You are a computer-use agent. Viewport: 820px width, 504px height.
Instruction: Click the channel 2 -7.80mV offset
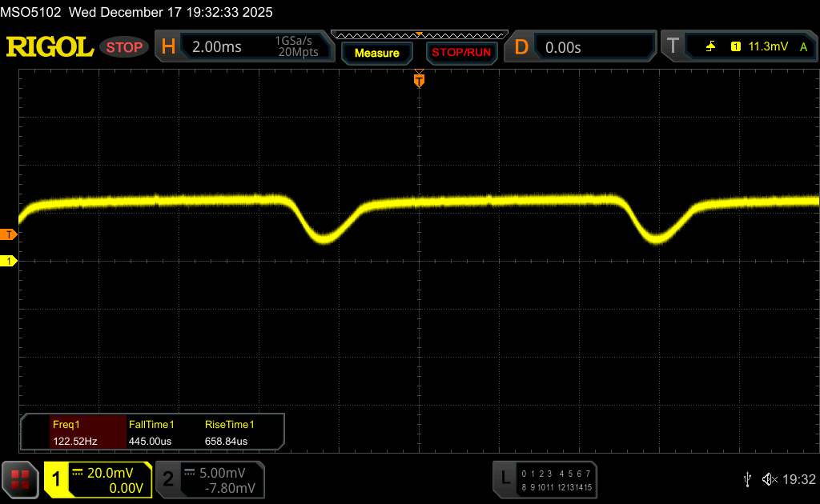230,488
